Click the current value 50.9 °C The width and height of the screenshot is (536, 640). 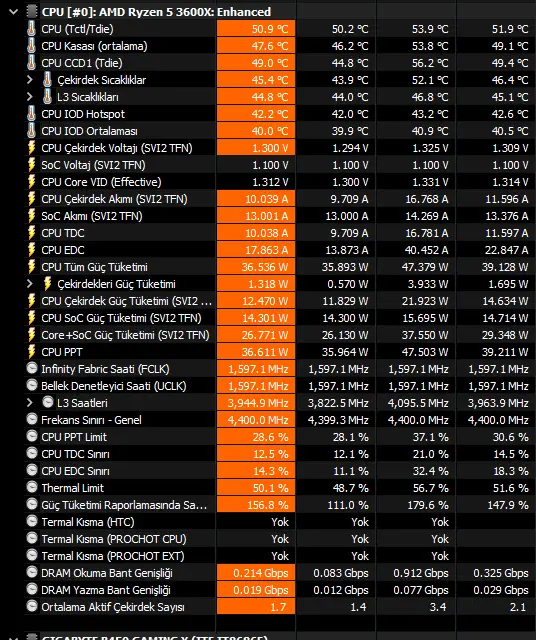(x=270, y=29)
